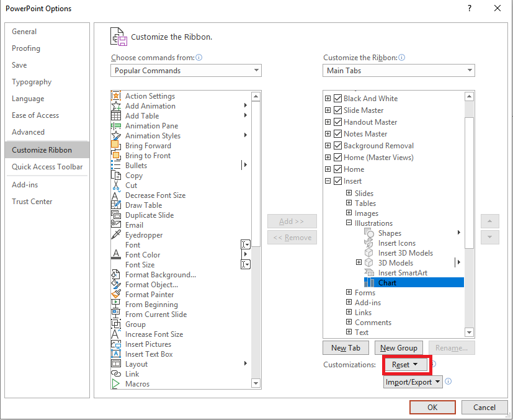Open the Import/Export dropdown
This screenshot has width=513, height=420.
coord(413,382)
